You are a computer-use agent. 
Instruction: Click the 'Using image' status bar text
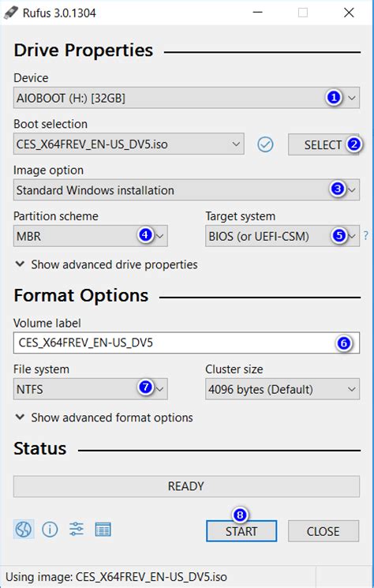(x=116, y=577)
